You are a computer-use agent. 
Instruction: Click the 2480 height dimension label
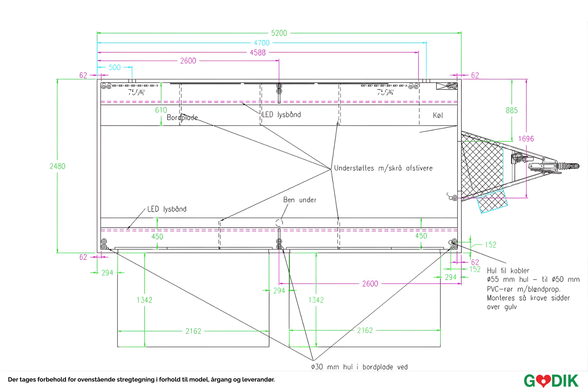[57, 166]
